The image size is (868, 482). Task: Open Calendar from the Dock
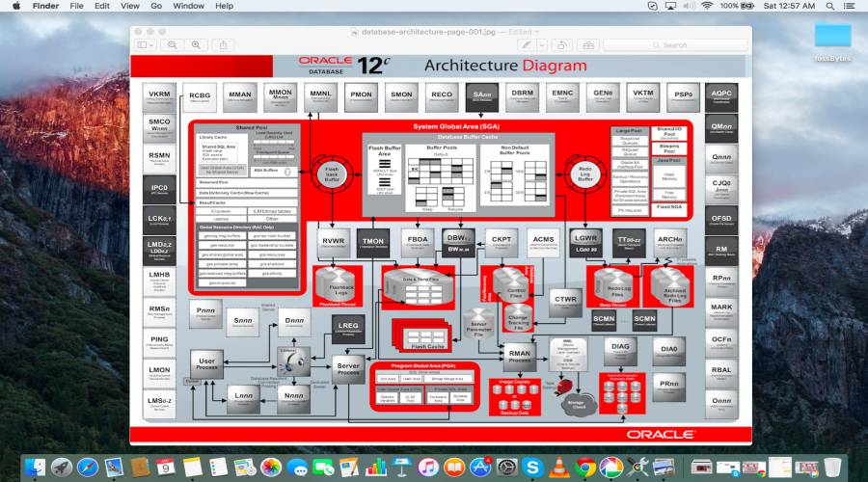click(x=166, y=468)
